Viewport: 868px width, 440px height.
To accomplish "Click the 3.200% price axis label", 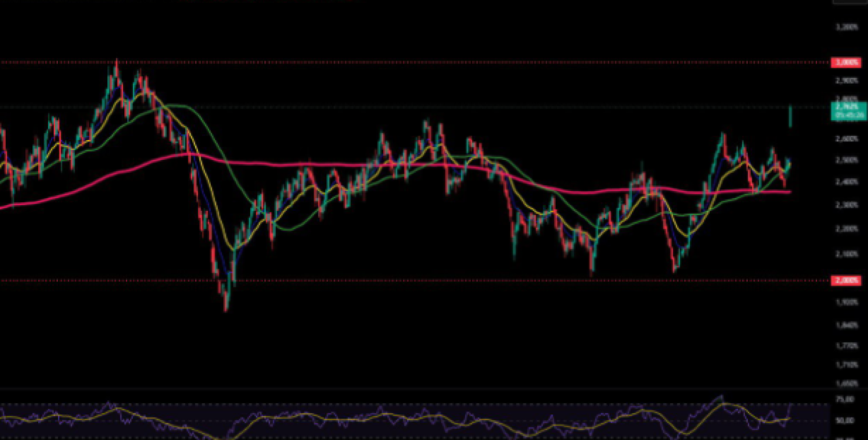I will (x=847, y=27).
